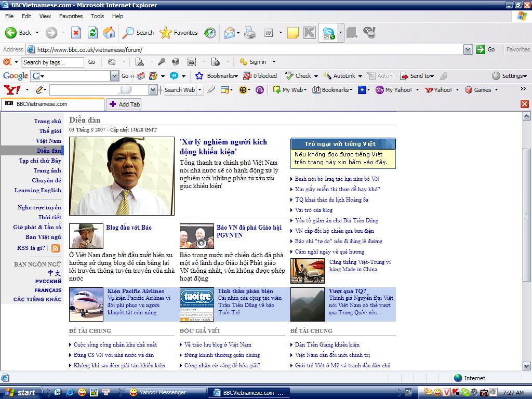Open the Learning English sidebar link
This screenshot has height=399, width=532.
[x=37, y=190]
